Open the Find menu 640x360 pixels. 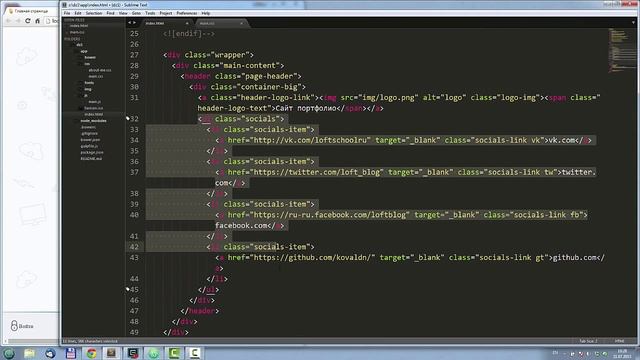tap(111, 13)
